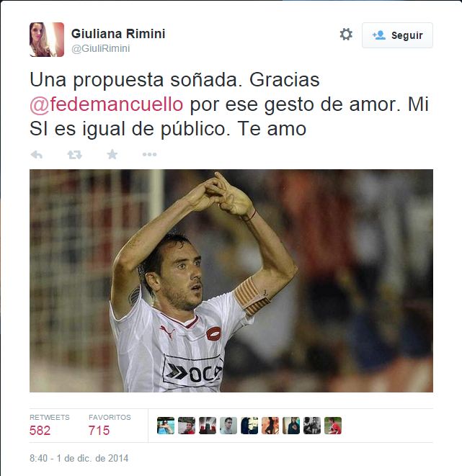The width and height of the screenshot is (462, 476).
Task: Enlarge the attached footballer photo
Action: click(x=231, y=281)
